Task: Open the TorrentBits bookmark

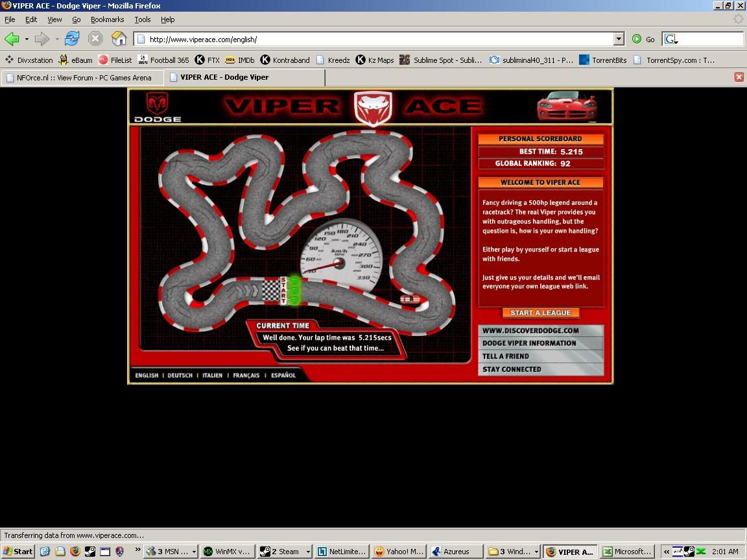Action: (x=602, y=60)
